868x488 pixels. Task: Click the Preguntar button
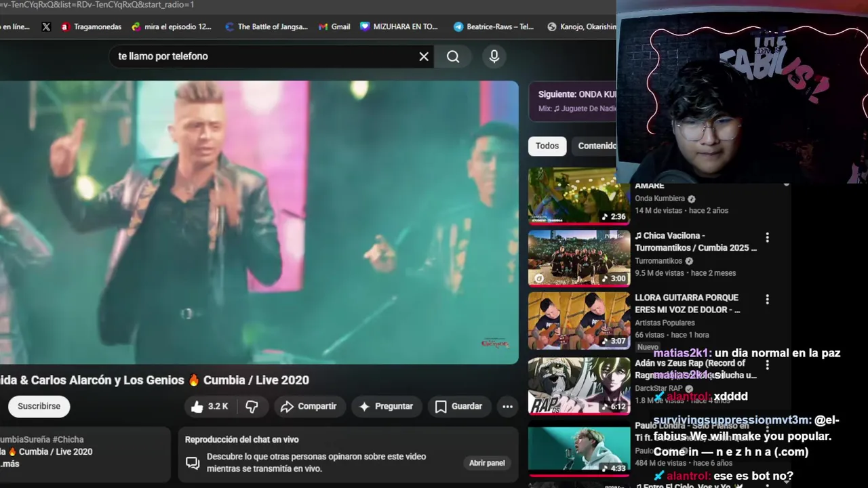pos(386,406)
